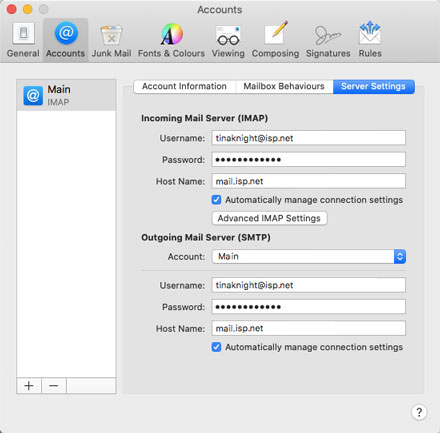Toggle SMTP automatically manage connection settings
Image resolution: width=440 pixels, height=433 pixels.
point(216,347)
